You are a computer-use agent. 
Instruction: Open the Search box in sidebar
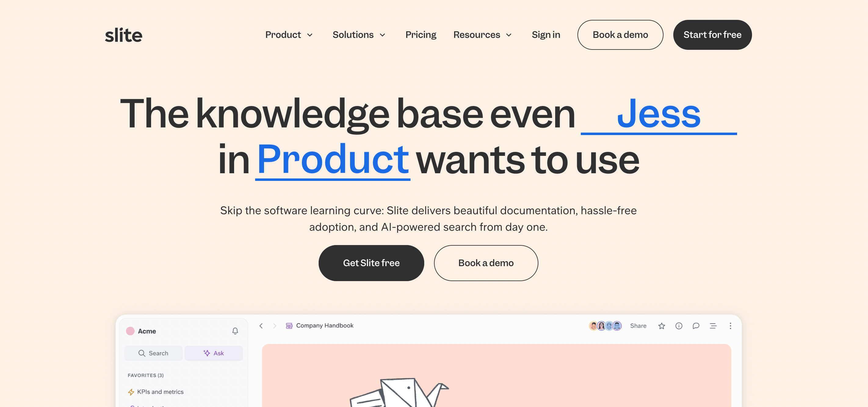click(x=153, y=353)
